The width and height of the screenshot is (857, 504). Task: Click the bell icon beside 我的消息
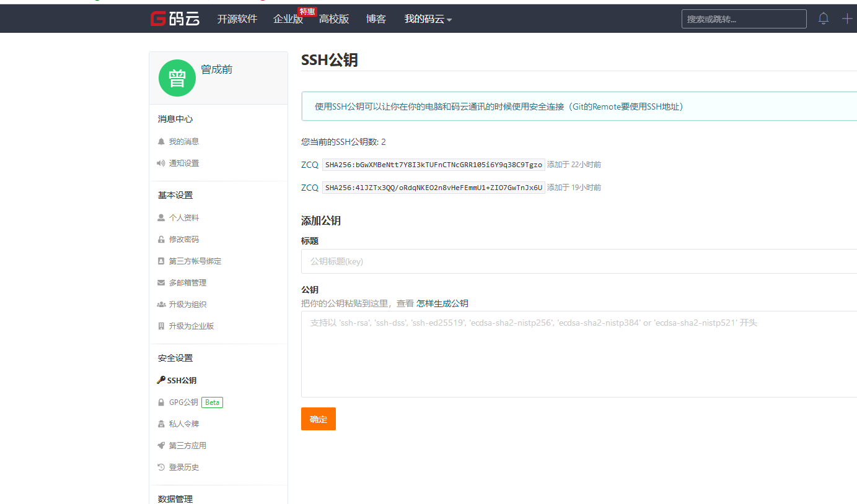161,142
